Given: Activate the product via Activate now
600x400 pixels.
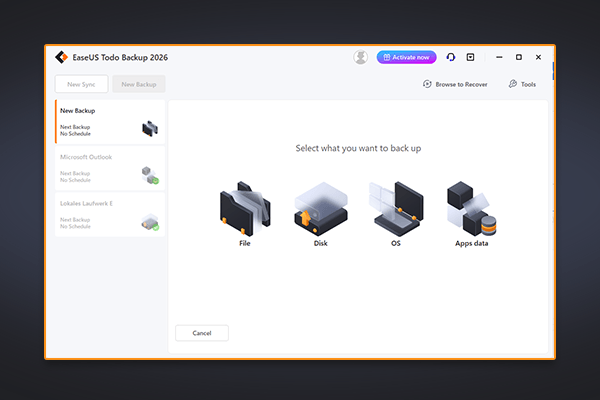Looking at the screenshot, I should tap(406, 57).
